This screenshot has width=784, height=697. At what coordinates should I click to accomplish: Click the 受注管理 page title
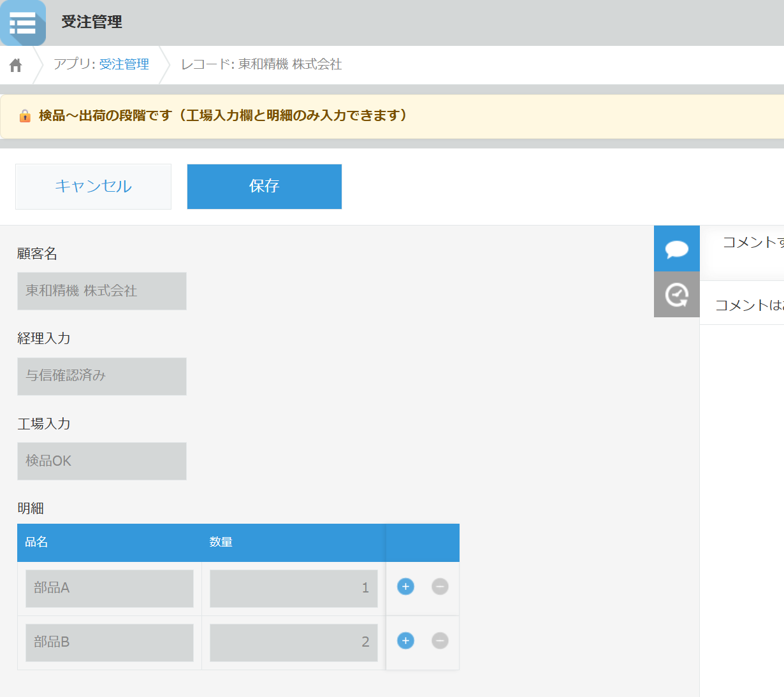(x=92, y=22)
